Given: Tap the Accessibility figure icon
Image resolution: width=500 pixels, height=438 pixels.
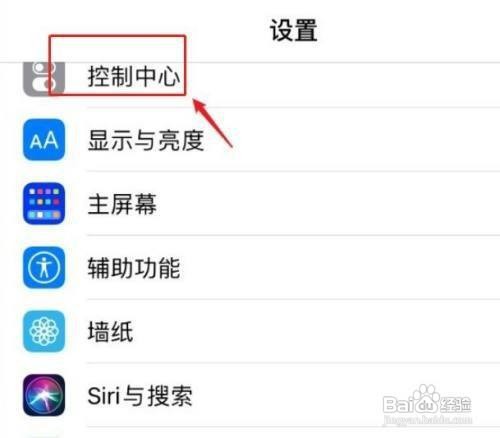Looking at the screenshot, I should click(44, 267).
